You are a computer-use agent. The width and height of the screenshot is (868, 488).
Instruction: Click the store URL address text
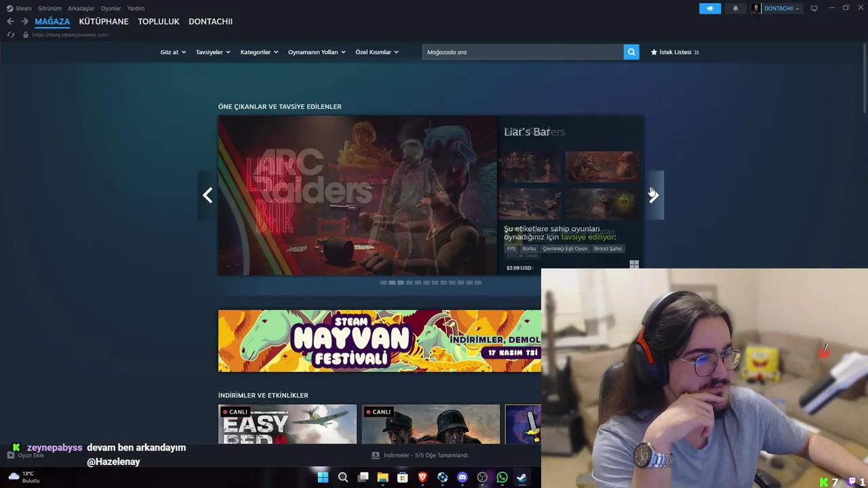coord(70,35)
